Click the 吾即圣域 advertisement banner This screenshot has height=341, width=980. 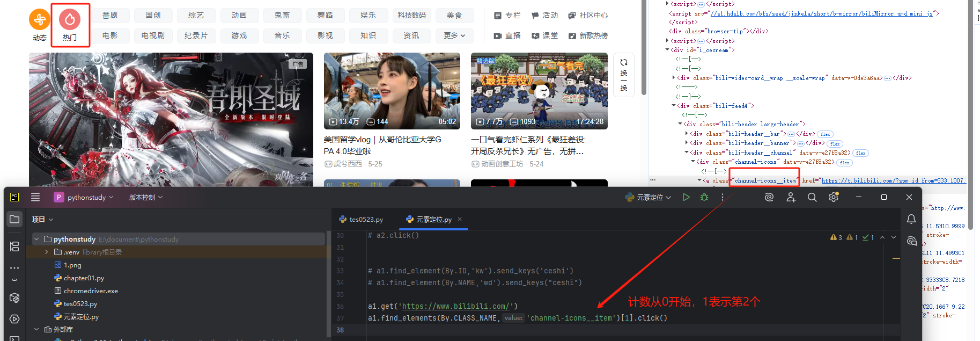[x=171, y=119]
